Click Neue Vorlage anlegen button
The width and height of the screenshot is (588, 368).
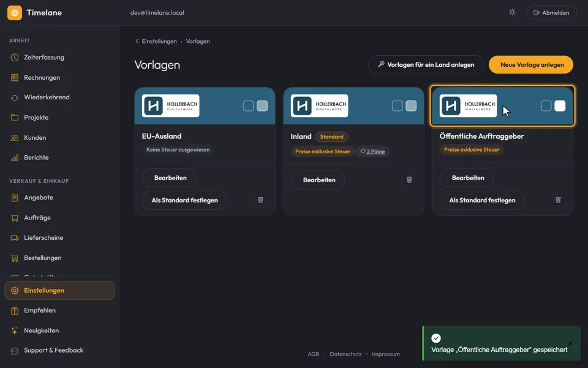point(531,64)
